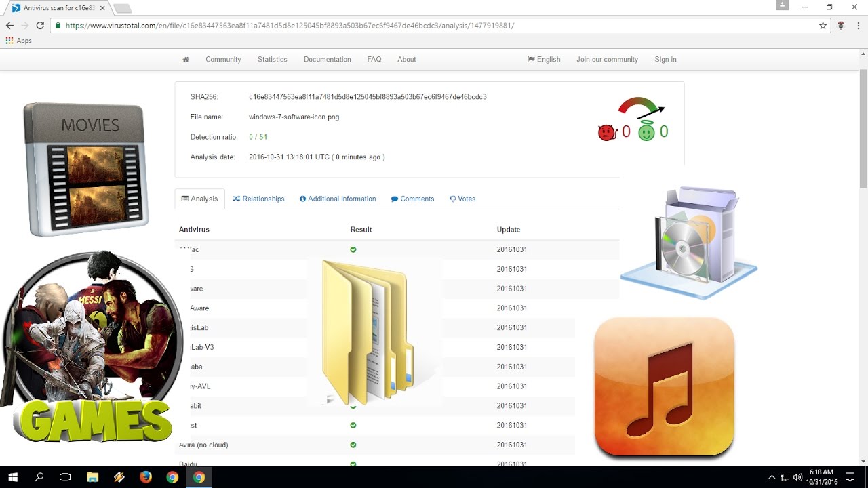
Task: Click the VirusTotal home icon
Action: coord(186,60)
